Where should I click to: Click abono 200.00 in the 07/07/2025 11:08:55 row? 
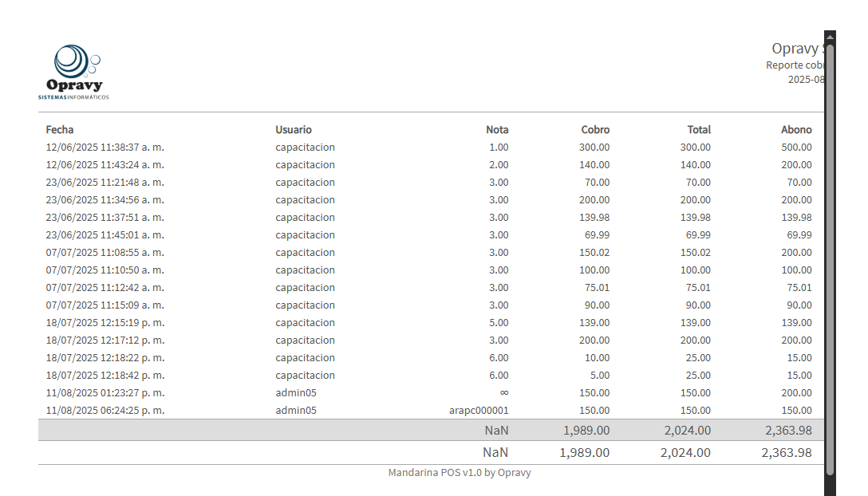coord(796,253)
